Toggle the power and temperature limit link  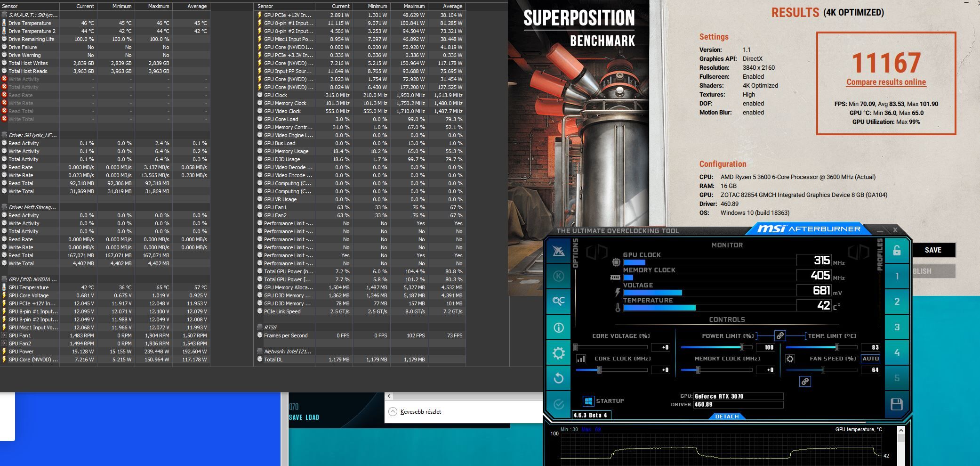[x=780, y=336]
